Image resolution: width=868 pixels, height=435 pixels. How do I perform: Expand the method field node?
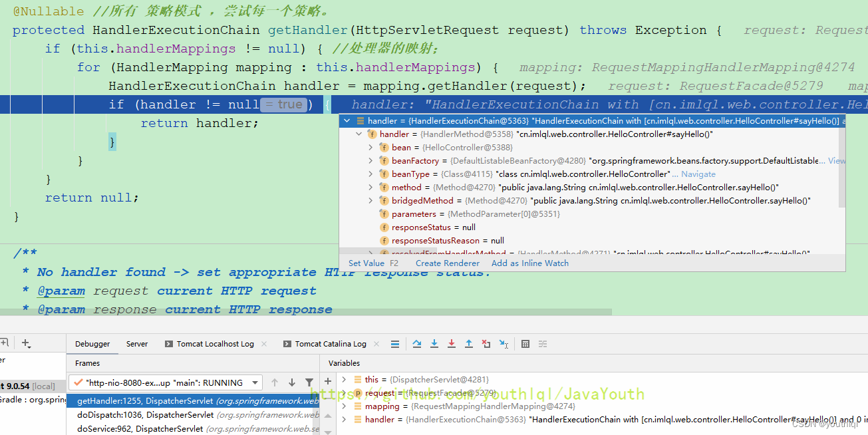[371, 188]
